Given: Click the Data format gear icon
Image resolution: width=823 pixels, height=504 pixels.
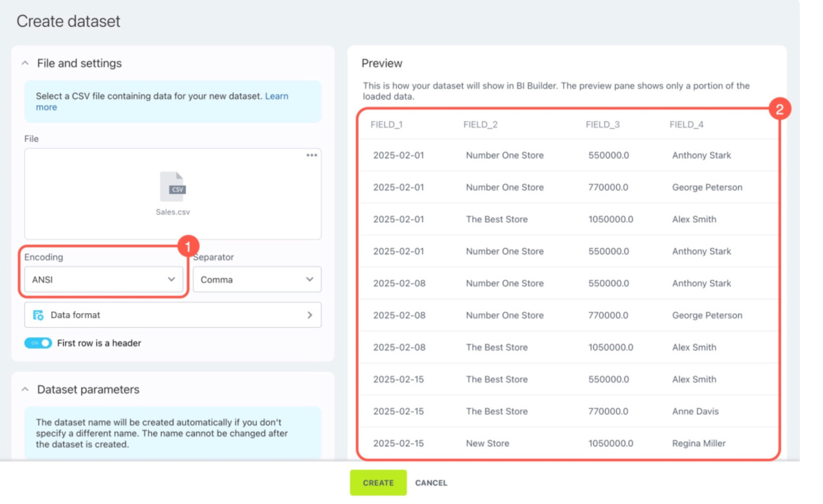Looking at the screenshot, I should (39, 315).
